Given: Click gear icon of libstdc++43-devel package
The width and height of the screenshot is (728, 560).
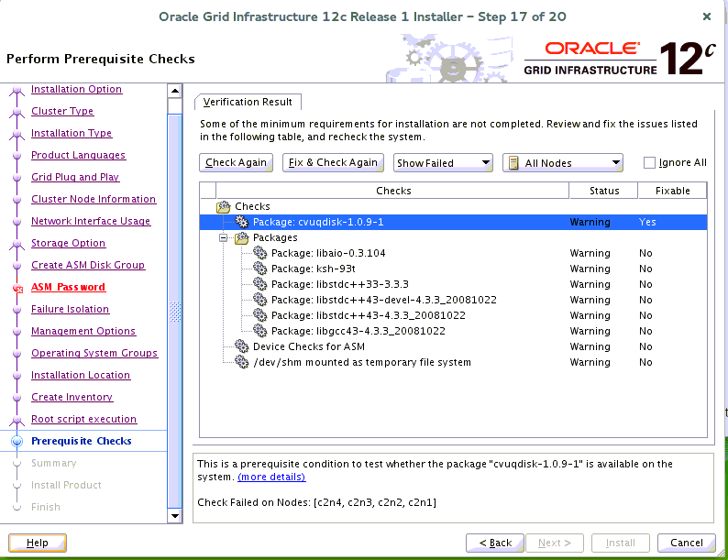Looking at the screenshot, I should point(259,300).
